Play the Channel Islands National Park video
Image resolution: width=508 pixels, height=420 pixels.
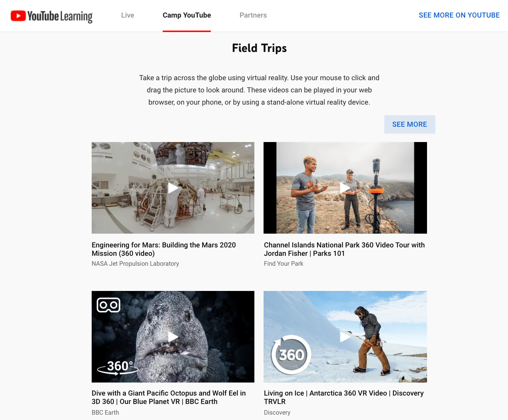(345, 188)
